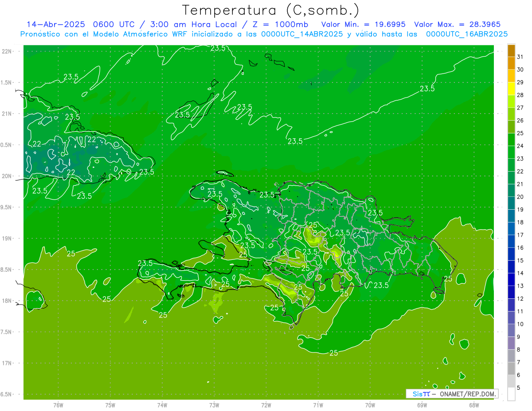532x411 pixels.
Task: Click the value 31 on the color scale
Action: (520, 57)
